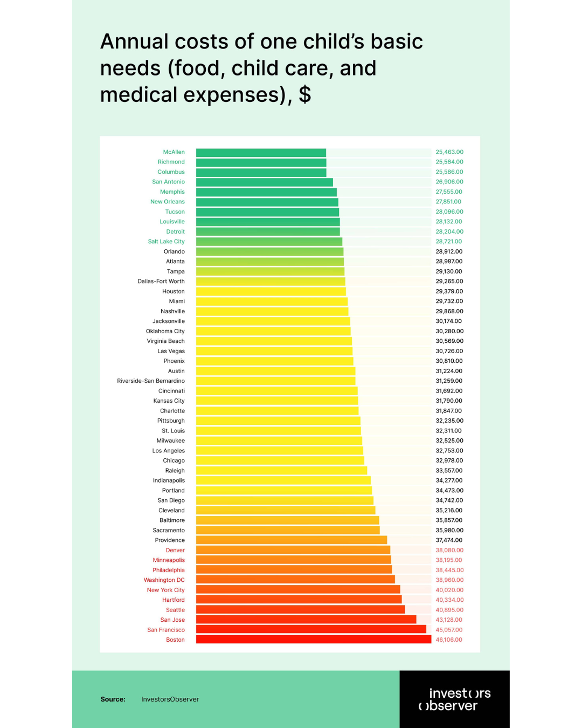Click the 25,463.00 value for McAllen

449,152
